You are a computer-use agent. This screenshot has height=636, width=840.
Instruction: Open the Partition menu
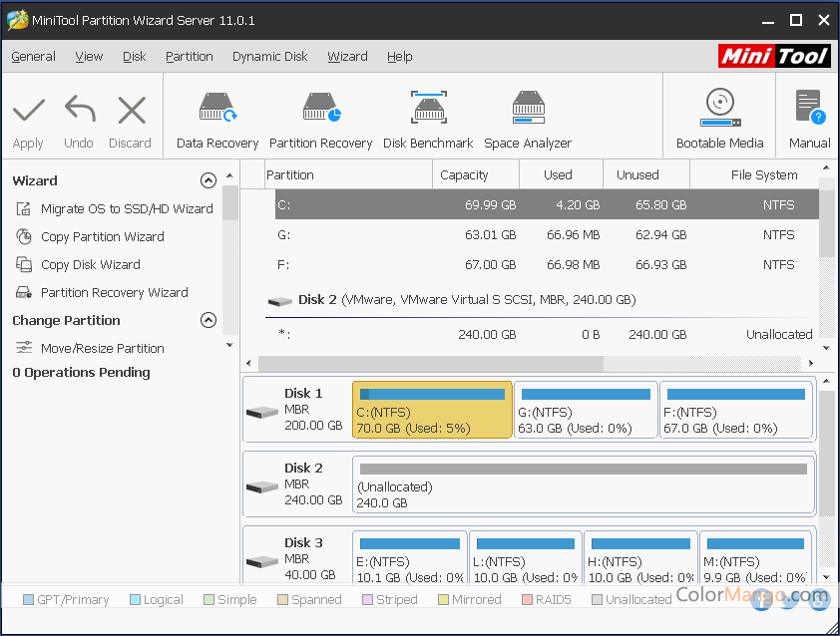(190, 56)
